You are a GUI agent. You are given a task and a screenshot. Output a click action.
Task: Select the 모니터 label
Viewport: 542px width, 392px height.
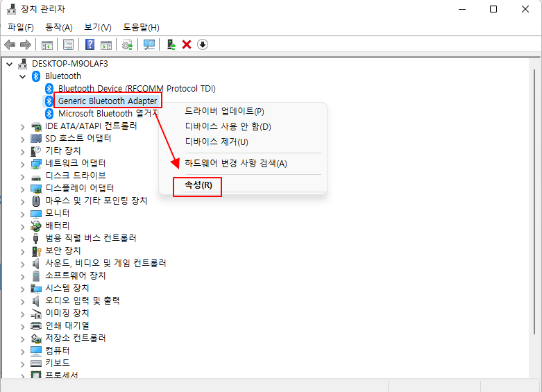(58, 213)
